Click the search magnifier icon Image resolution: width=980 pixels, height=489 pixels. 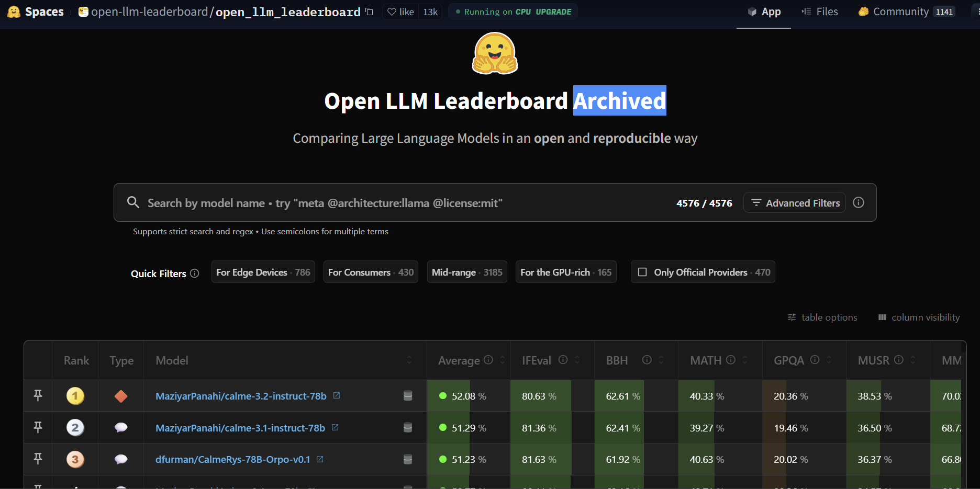tap(133, 202)
